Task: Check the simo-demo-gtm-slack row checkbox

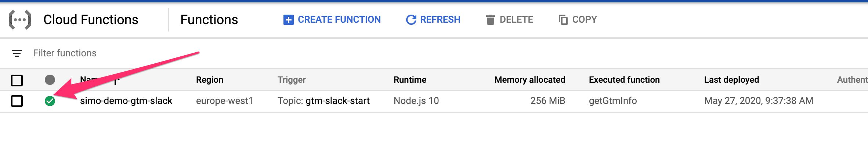Action: (x=17, y=101)
